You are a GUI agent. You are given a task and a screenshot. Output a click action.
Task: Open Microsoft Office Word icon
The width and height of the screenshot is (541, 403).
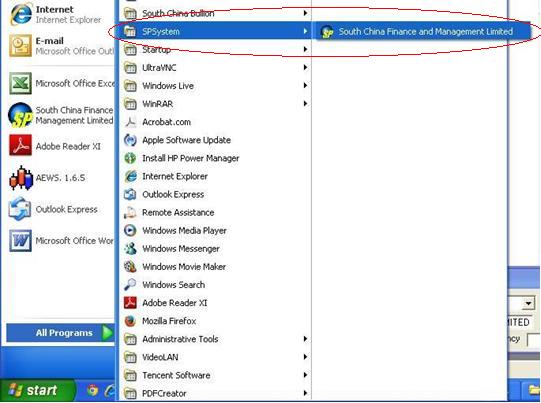click(x=20, y=240)
